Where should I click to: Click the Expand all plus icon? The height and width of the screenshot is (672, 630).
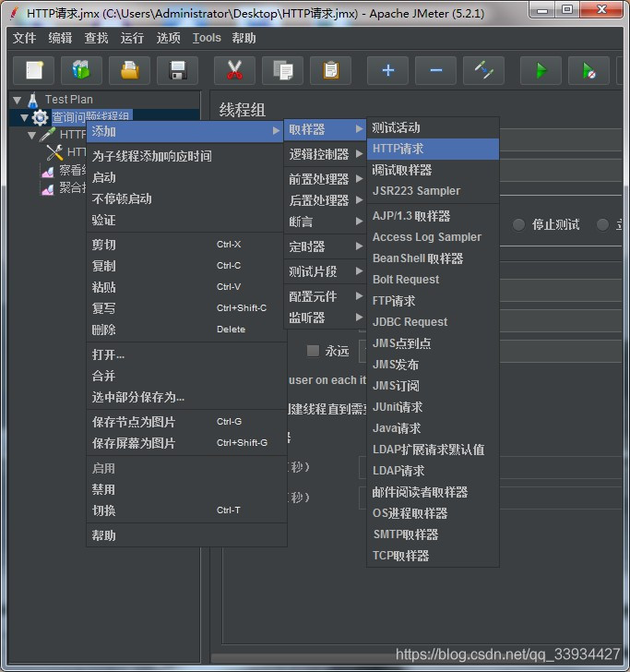(387, 70)
